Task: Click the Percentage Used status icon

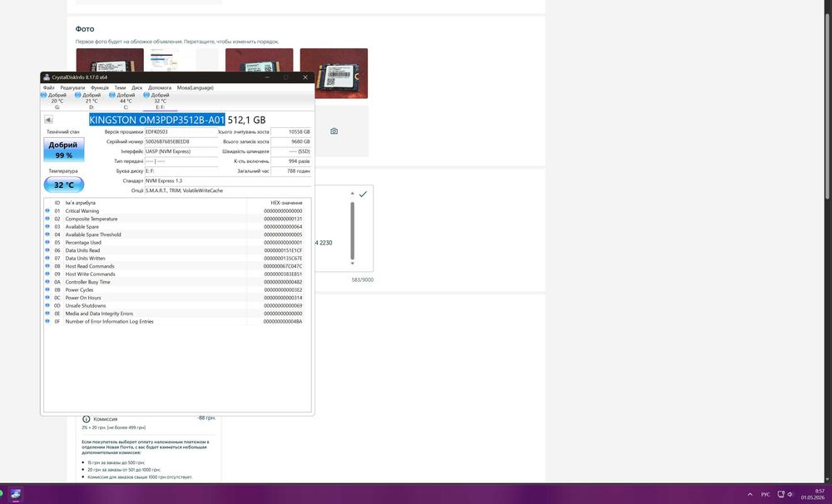Action: click(47, 243)
